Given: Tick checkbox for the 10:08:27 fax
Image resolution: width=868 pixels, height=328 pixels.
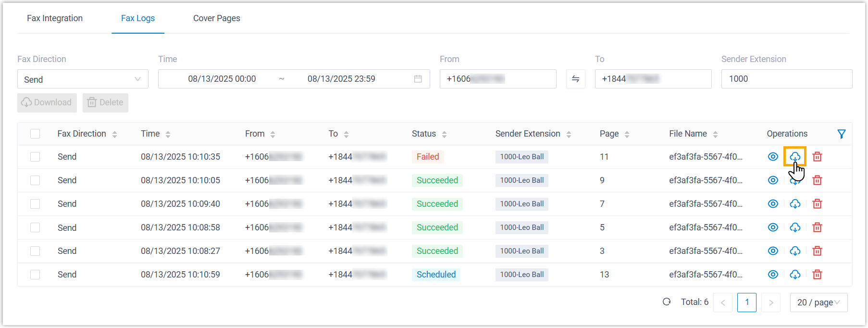Looking at the screenshot, I should point(35,251).
